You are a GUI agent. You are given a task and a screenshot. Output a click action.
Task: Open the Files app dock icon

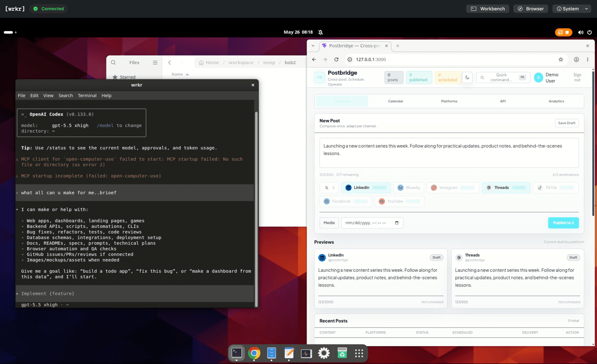[x=271, y=353]
